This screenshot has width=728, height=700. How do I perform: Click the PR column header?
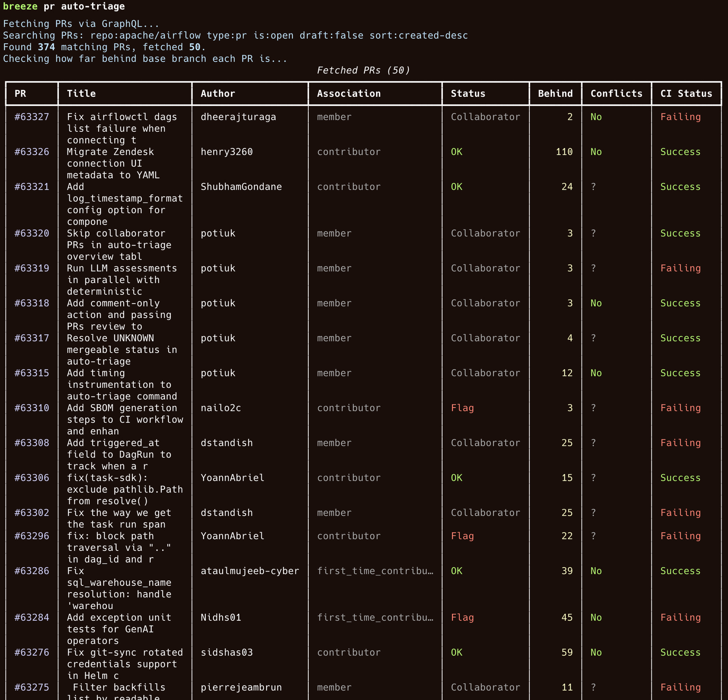(x=20, y=94)
